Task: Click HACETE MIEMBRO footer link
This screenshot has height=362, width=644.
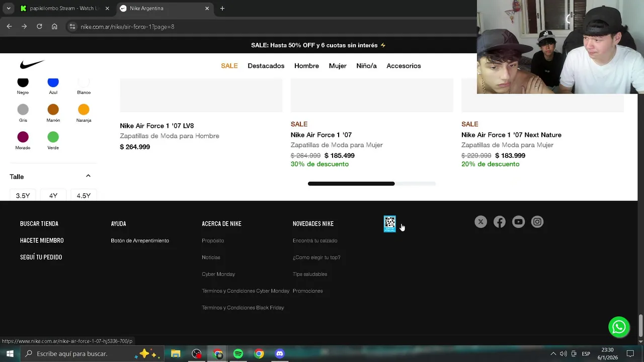Action: pos(42,240)
